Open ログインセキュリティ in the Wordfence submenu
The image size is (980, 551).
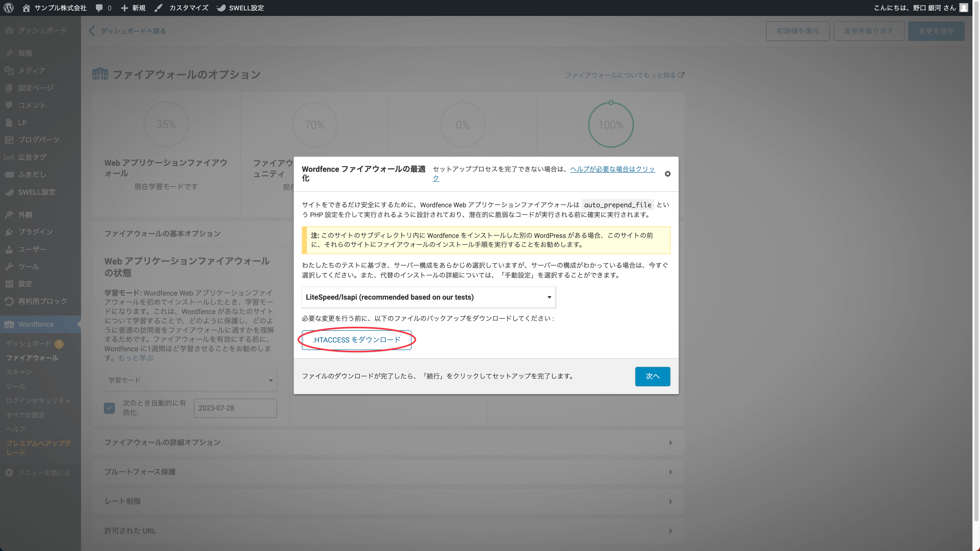[x=38, y=400]
